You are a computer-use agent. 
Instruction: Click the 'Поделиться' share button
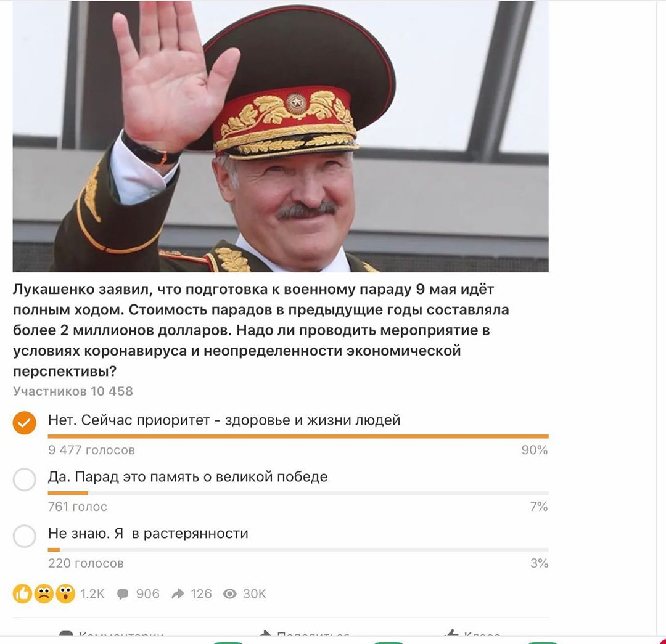(x=305, y=635)
